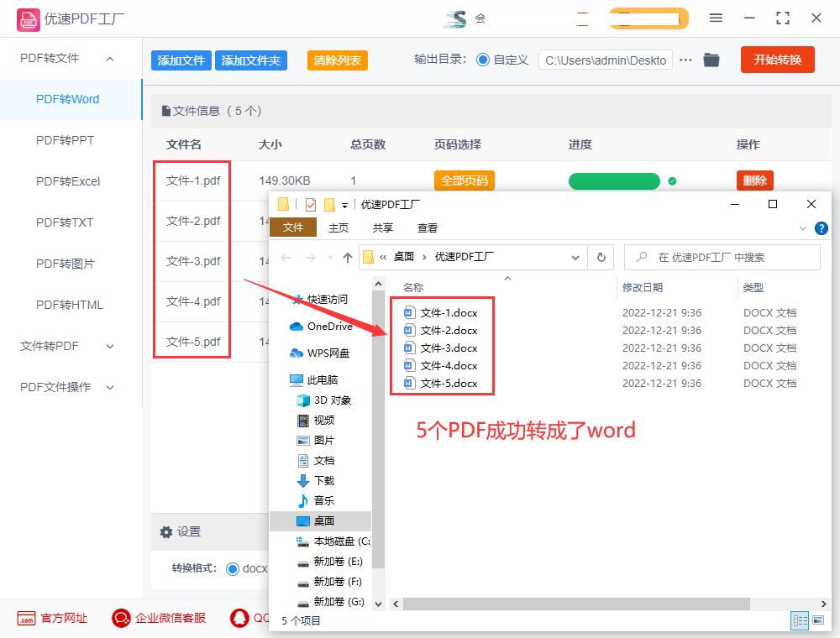Viewport: 840px width, 638px height.
Task: Click the folder icon beside output directory
Action: coord(711,60)
